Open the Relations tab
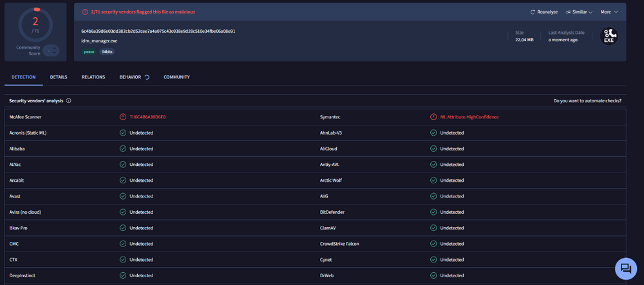The image size is (644, 285). 93,77
